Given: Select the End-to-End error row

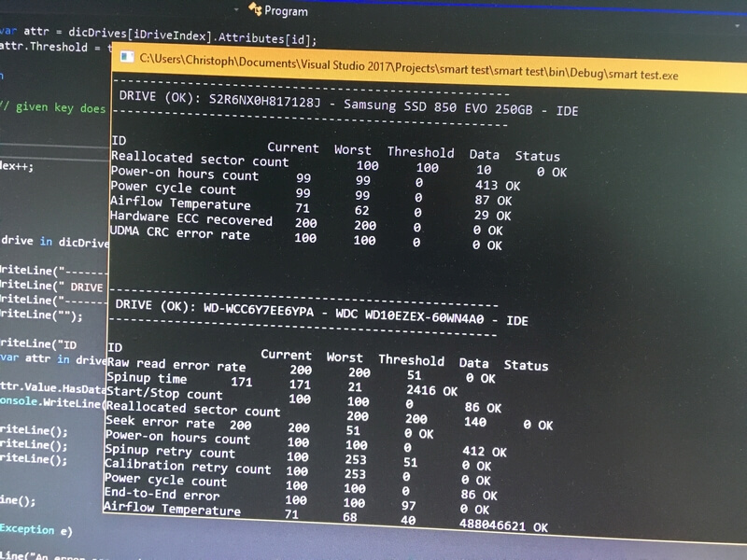Looking at the screenshot, I should (x=162, y=495).
